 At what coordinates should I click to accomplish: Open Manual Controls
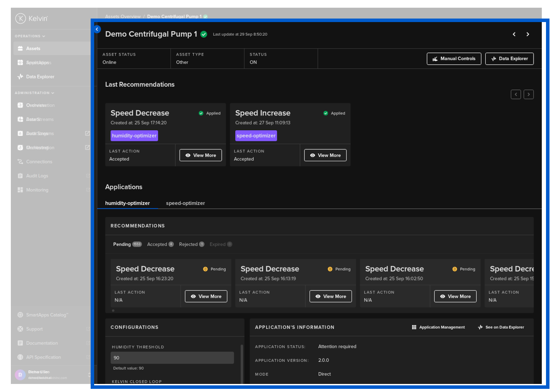pyautogui.click(x=454, y=59)
